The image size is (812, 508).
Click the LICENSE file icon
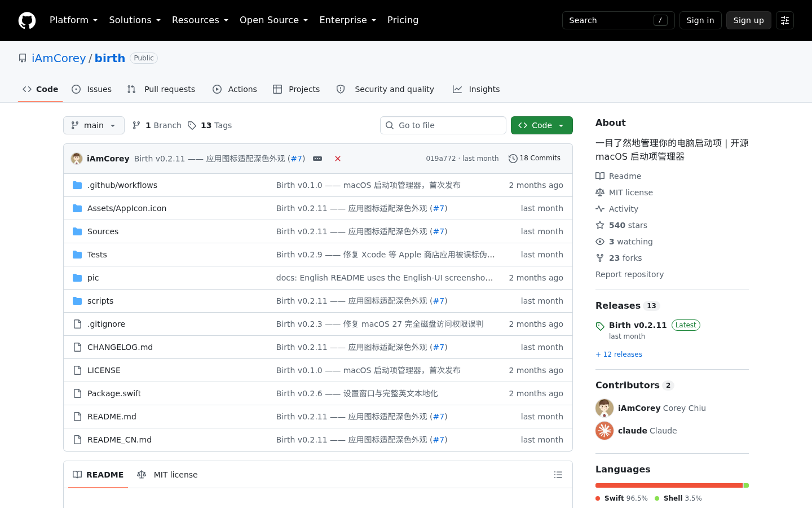tap(77, 370)
